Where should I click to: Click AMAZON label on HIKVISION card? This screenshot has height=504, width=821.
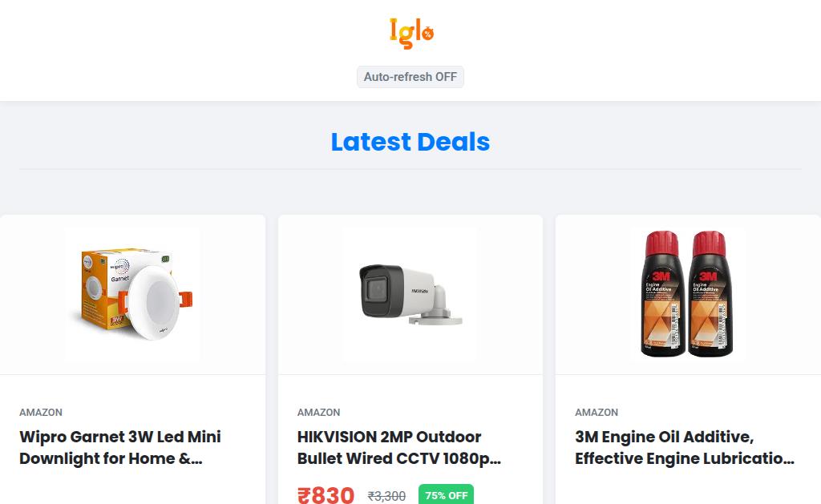pyautogui.click(x=318, y=413)
